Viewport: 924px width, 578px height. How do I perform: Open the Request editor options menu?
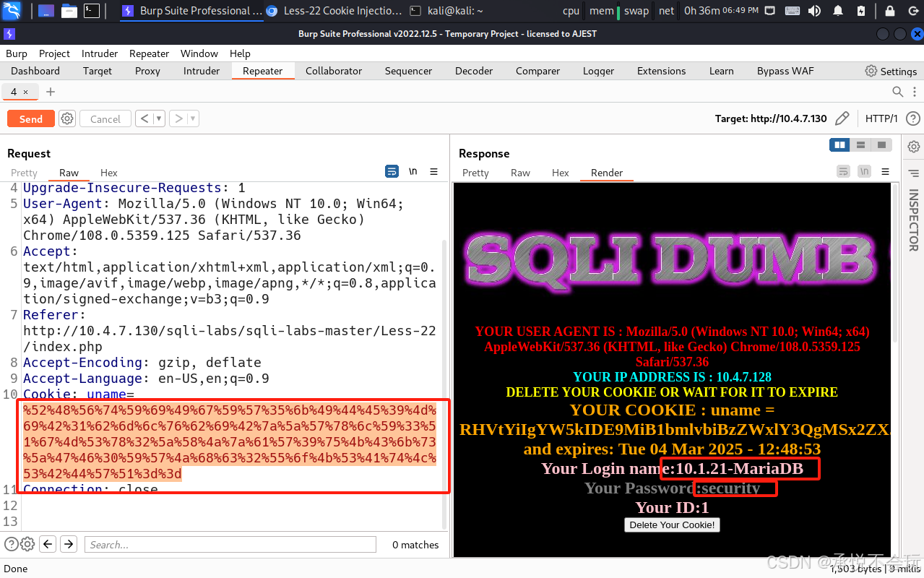[434, 171]
